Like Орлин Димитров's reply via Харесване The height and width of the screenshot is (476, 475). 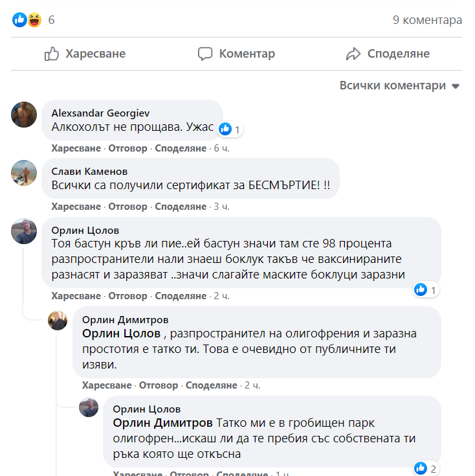pos(107,385)
